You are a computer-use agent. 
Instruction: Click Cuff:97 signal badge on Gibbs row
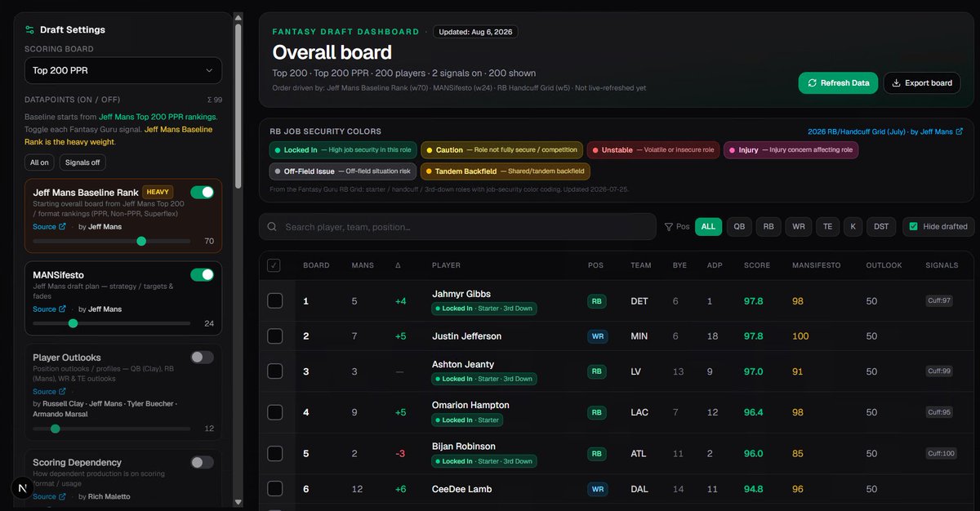click(941, 301)
